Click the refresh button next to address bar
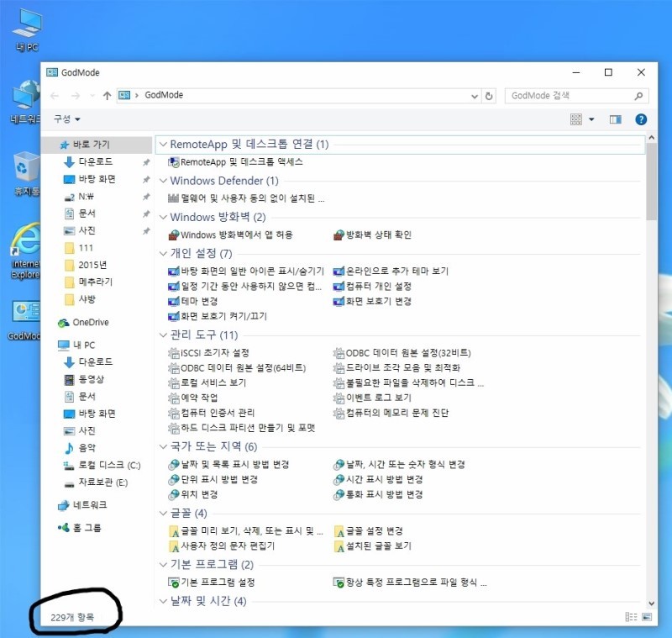The height and width of the screenshot is (638, 672). click(x=489, y=96)
